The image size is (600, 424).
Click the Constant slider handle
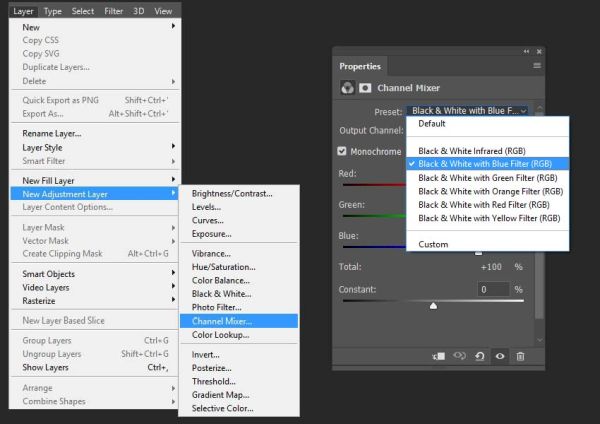433,305
